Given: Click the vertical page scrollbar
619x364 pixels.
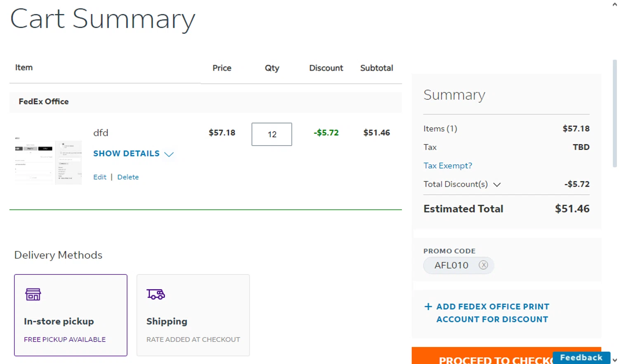Looking at the screenshot, I should point(614,113).
